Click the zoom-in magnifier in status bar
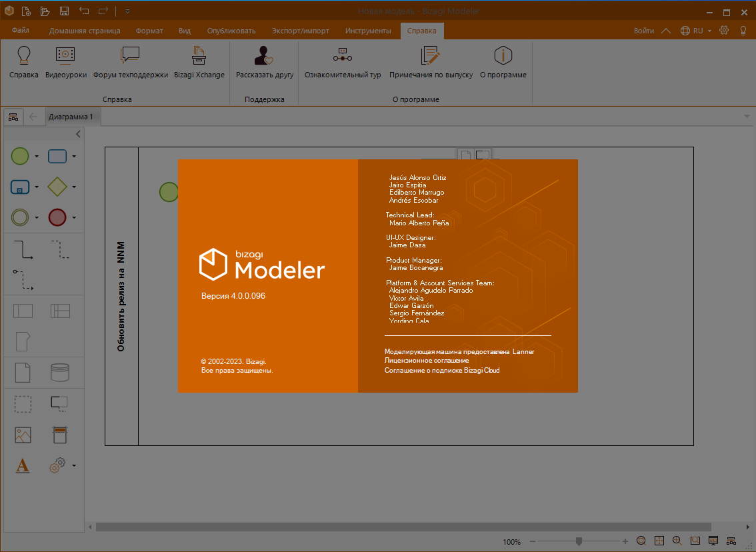This screenshot has width=756, height=552. (677, 541)
